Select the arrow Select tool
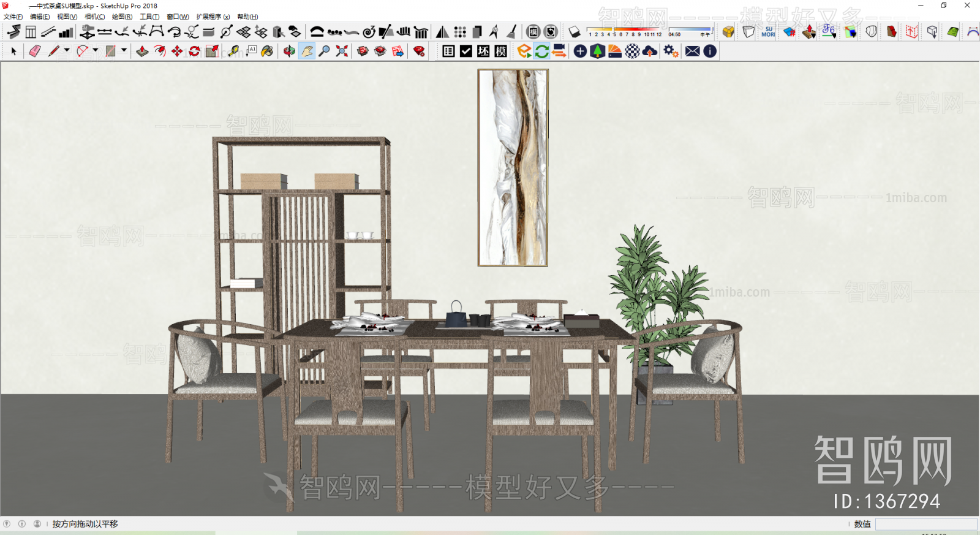This screenshot has height=535, width=980. (13, 51)
